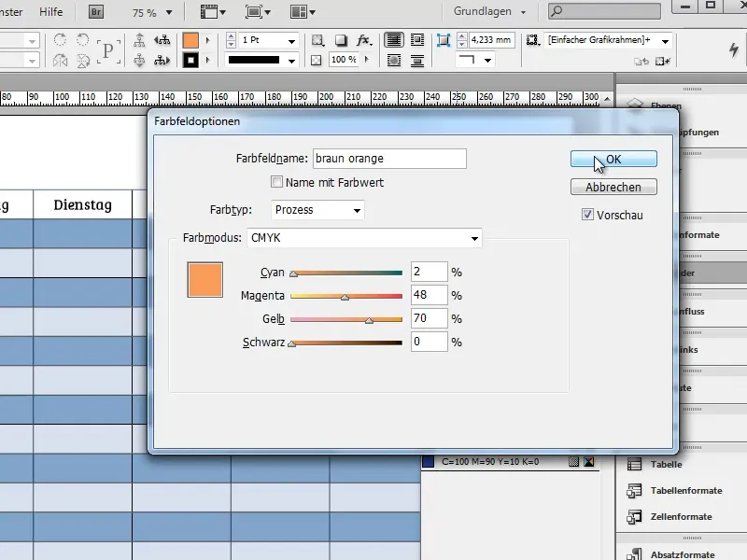
Task: Open the opacity slider arrow beside 100 %
Action: tap(366, 60)
